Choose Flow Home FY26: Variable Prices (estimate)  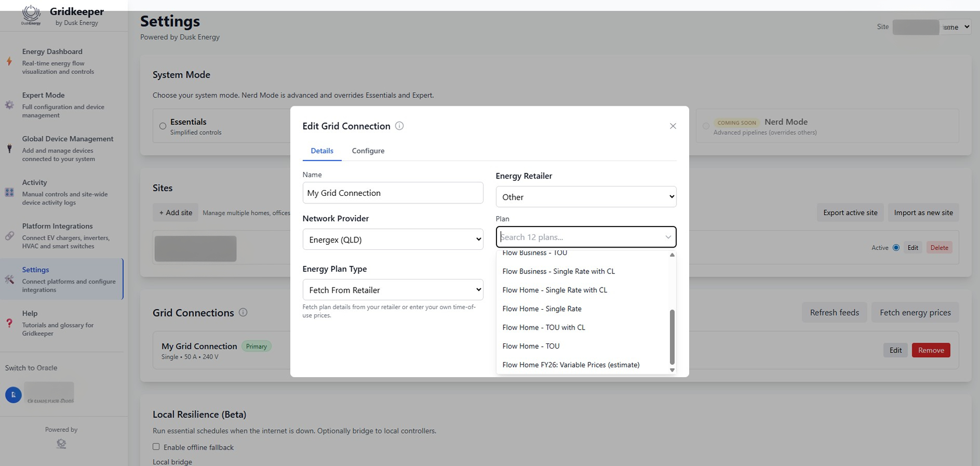click(x=583, y=365)
